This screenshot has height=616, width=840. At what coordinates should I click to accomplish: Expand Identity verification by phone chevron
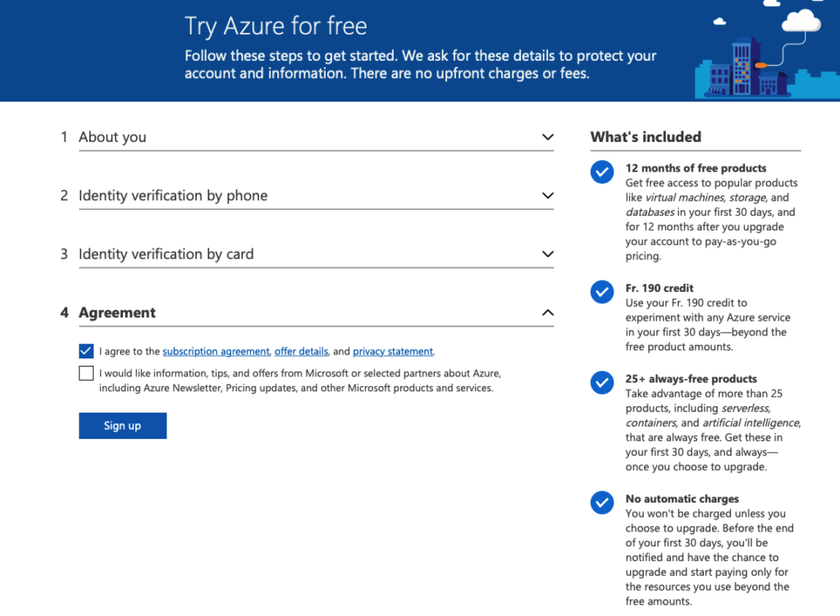coord(548,195)
